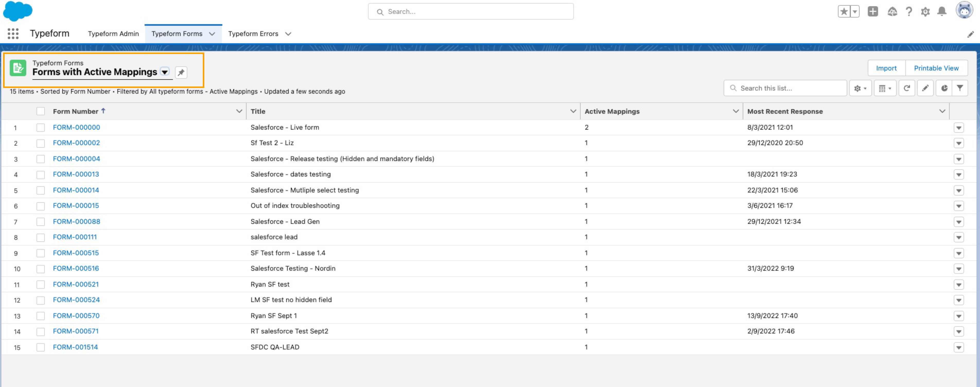The height and width of the screenshot is (387, 980).
Task: Open the Active Mappings column menu
Action: coord(736,111)
